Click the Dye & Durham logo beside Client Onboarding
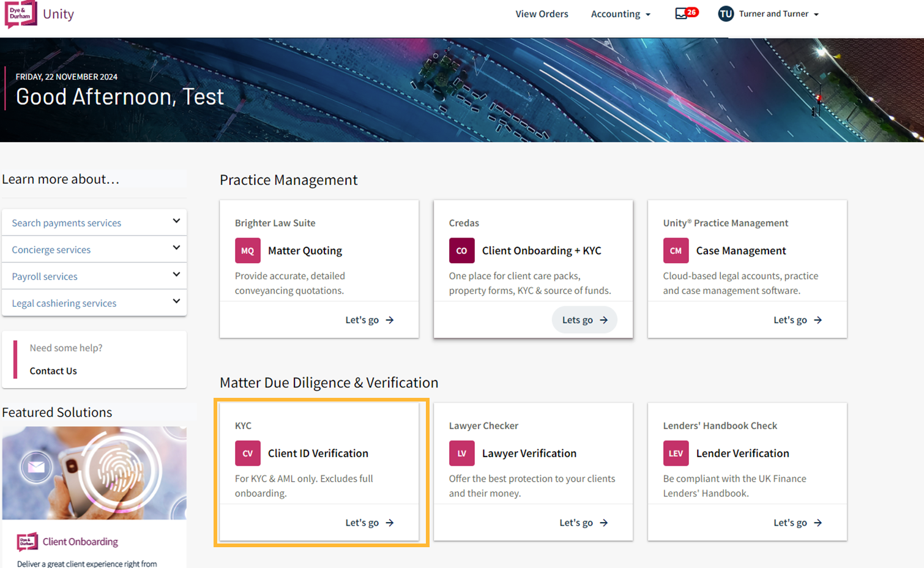The height and width of the screenshot is (568, 924). tap(28, 542)
